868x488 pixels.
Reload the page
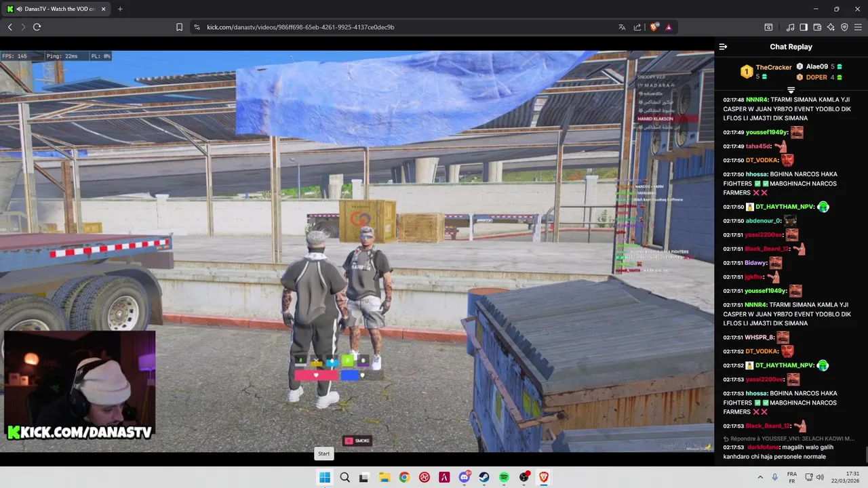[x=37, y=27]
